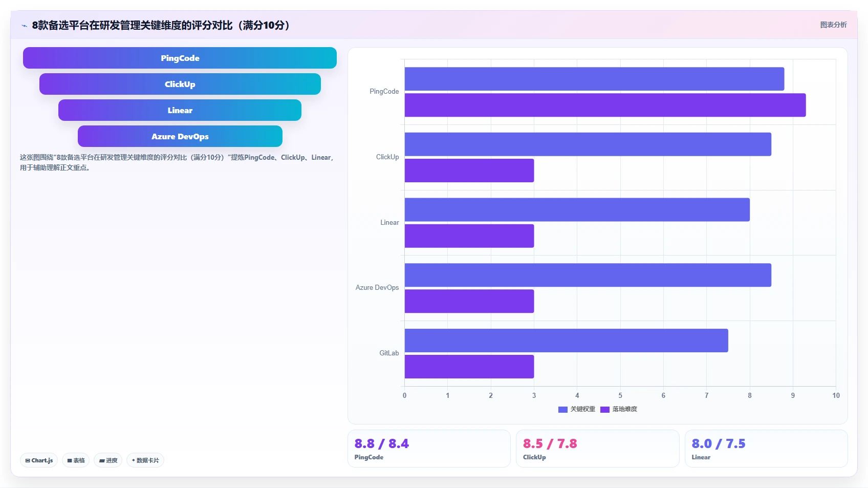
Task: Toggle the 关键权重 legend swatch
Action: tap(563, 409)
